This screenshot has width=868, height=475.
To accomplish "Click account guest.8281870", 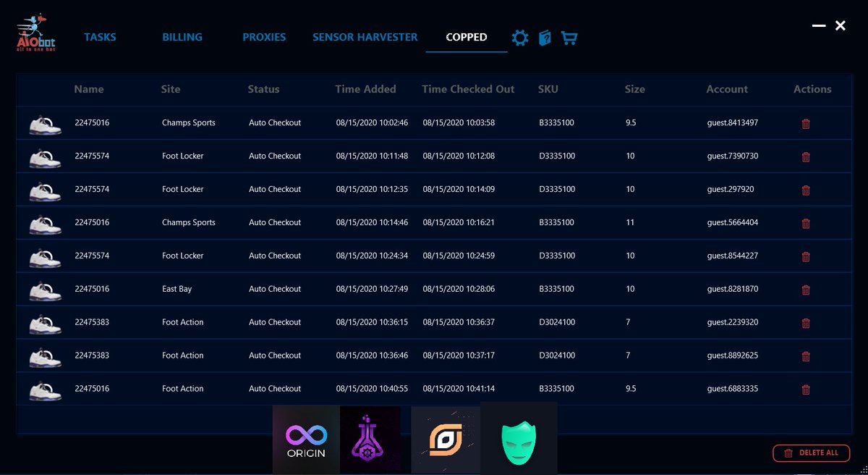I will point(733,289).
